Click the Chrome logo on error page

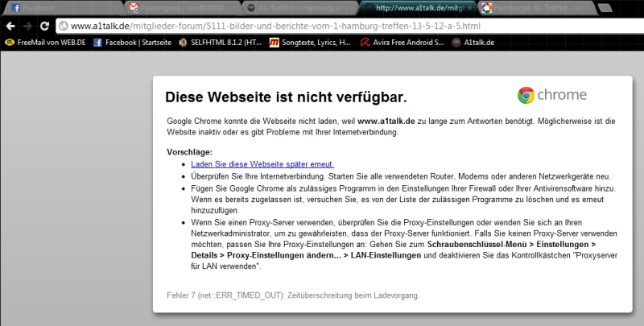tap(552, 95)
